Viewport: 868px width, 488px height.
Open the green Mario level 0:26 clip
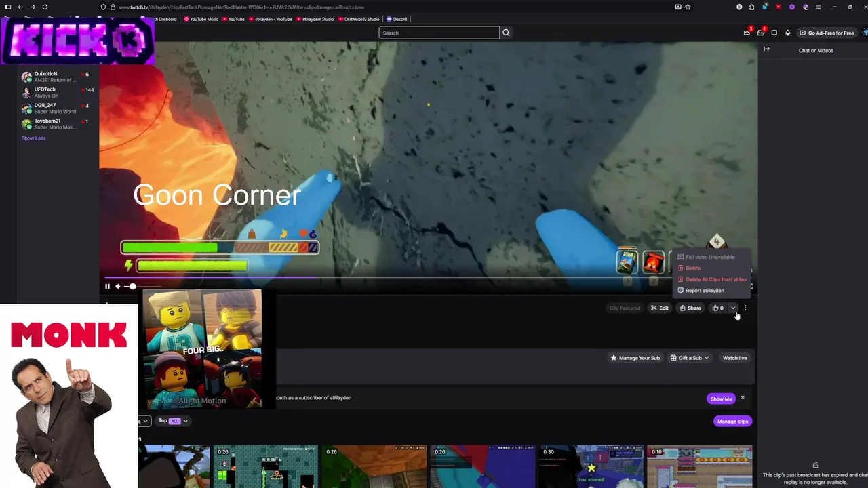click(x=266, y=466)
